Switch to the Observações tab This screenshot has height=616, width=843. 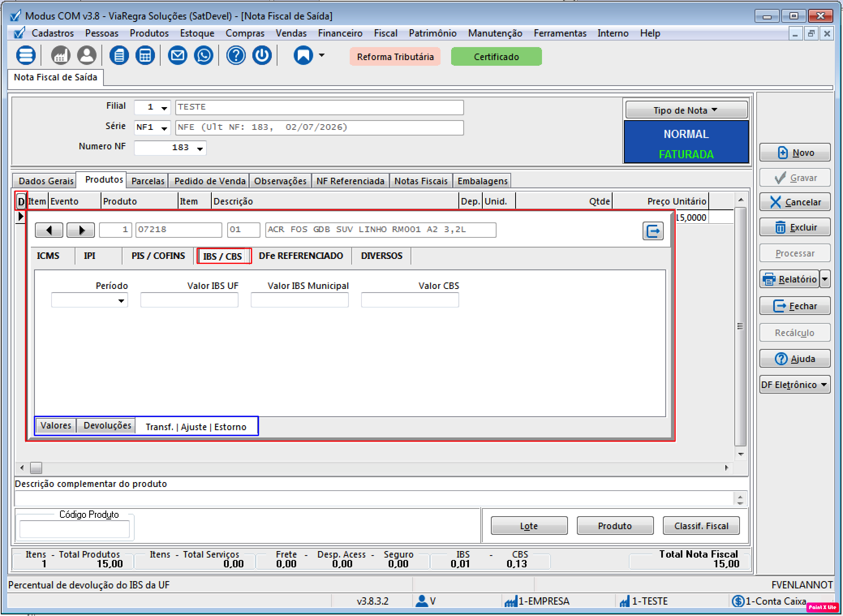tap(280, 181)
